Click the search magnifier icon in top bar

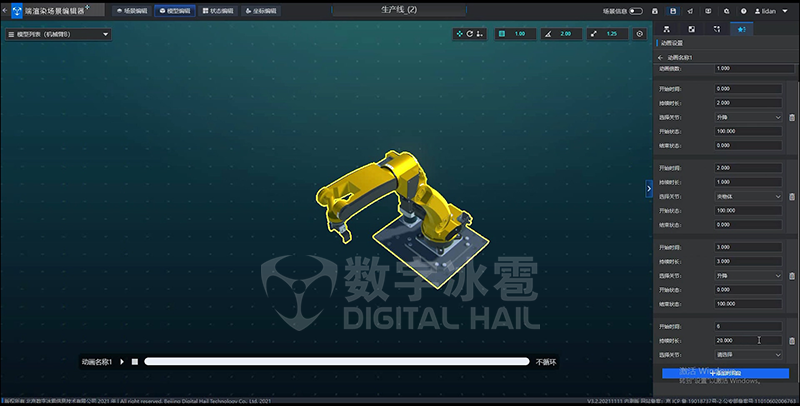tap(726, 11)
